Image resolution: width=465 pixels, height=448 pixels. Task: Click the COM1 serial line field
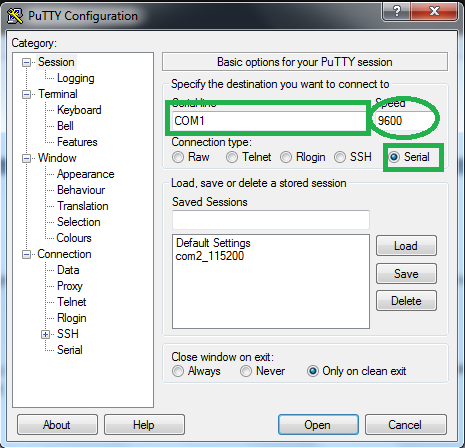coord(269,121)
